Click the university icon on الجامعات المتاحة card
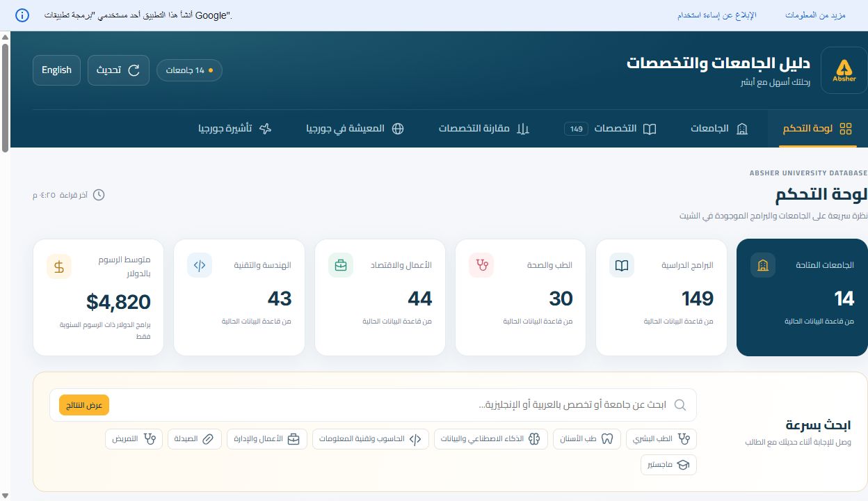868x501 pixels. point(763,265)
